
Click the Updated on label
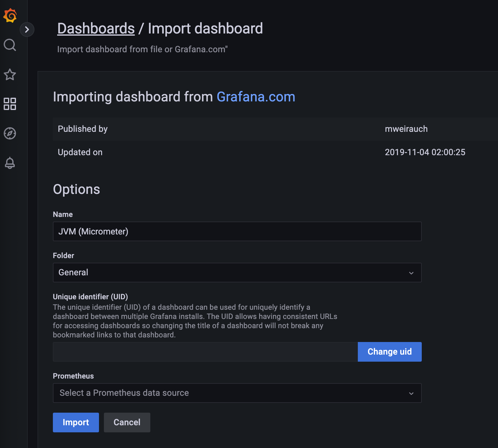80,152
